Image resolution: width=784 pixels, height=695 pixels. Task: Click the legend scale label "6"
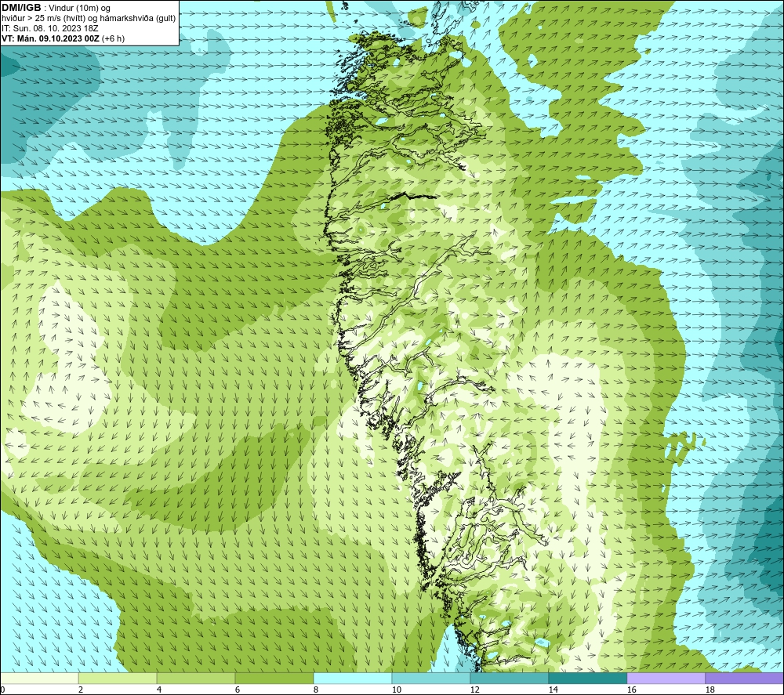[238, 690]
